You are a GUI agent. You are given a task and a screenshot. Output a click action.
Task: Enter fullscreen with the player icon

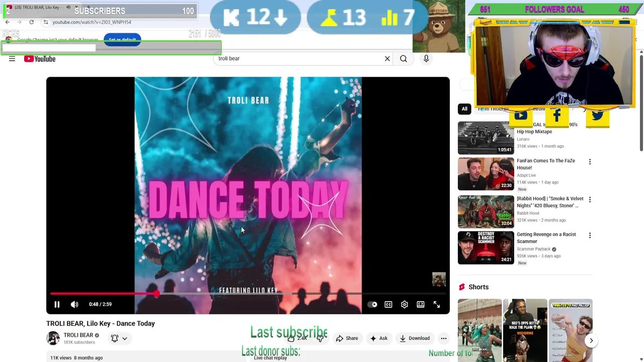point(437,305)
